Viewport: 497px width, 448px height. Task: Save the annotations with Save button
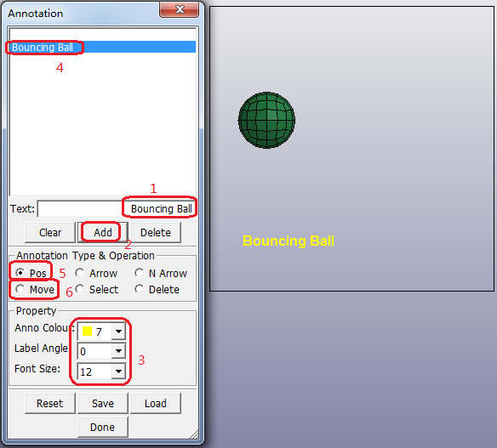(x=103, y=403)
